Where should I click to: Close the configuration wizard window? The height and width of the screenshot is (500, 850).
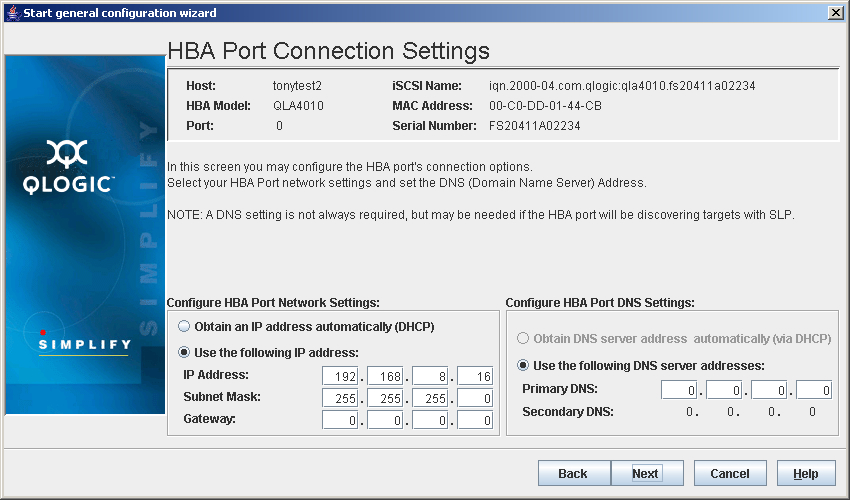click(x=835, y=12)
